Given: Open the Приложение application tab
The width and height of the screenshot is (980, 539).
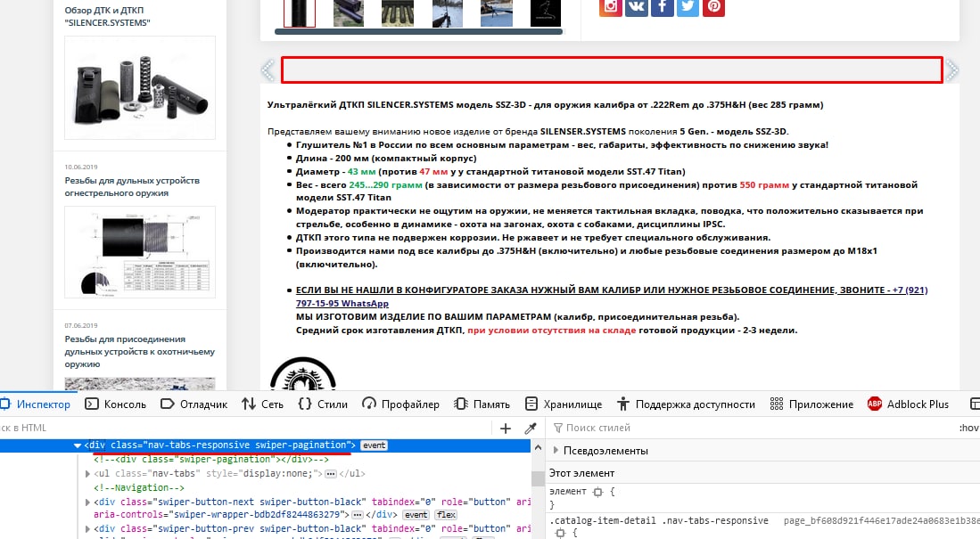Looking at the screenshot, I should coord(811,404).
